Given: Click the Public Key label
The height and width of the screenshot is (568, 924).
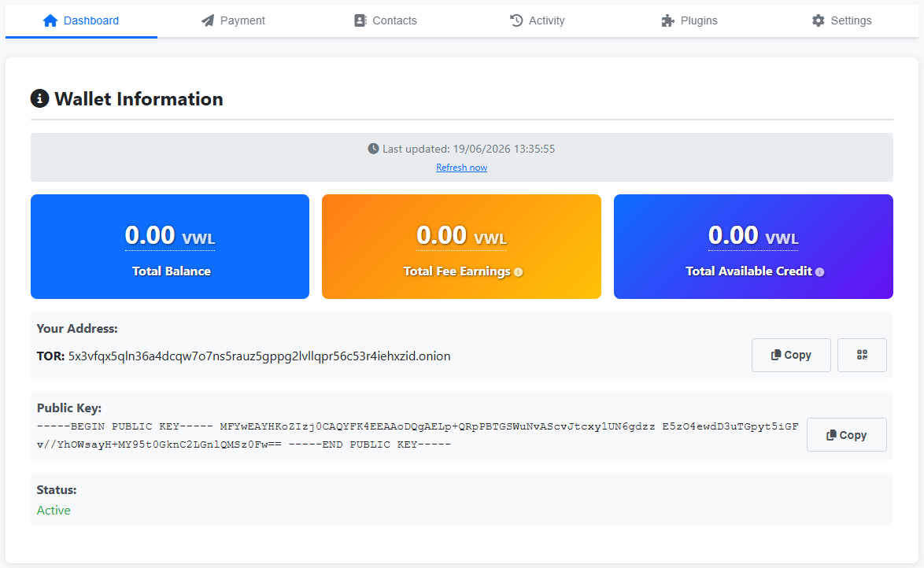Looking at the screenshot, I should point(69,408).
